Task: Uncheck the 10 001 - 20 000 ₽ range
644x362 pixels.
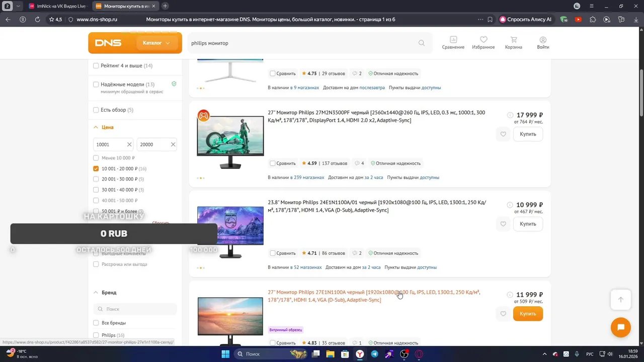Action: [x=96, y=168]
